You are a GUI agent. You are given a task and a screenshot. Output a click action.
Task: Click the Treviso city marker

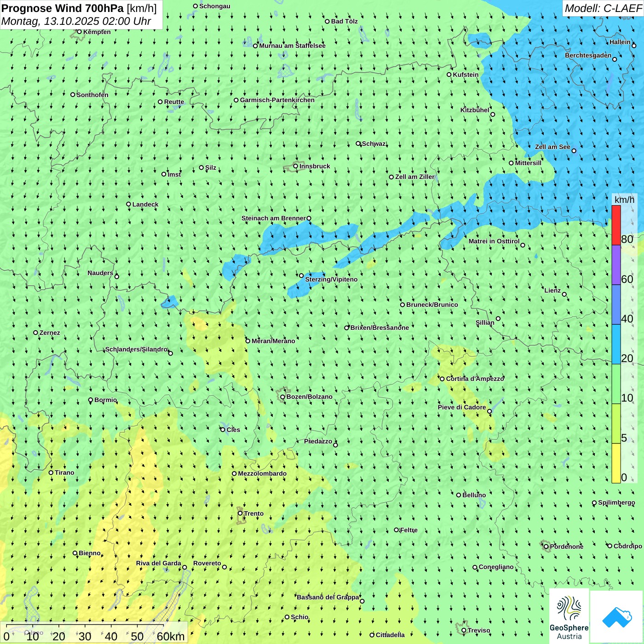coord(464,631)
